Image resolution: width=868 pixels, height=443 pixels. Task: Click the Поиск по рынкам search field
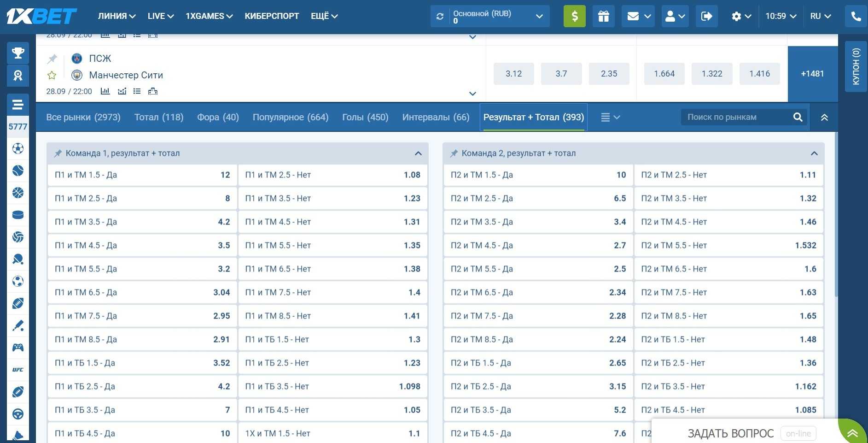click(x=737, y=117)
